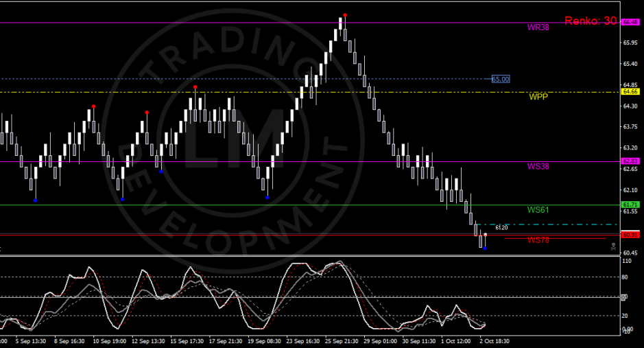Select the red 60.91 price tag
644x348 pixels.
pyautogui.click(x=630, y=235)
